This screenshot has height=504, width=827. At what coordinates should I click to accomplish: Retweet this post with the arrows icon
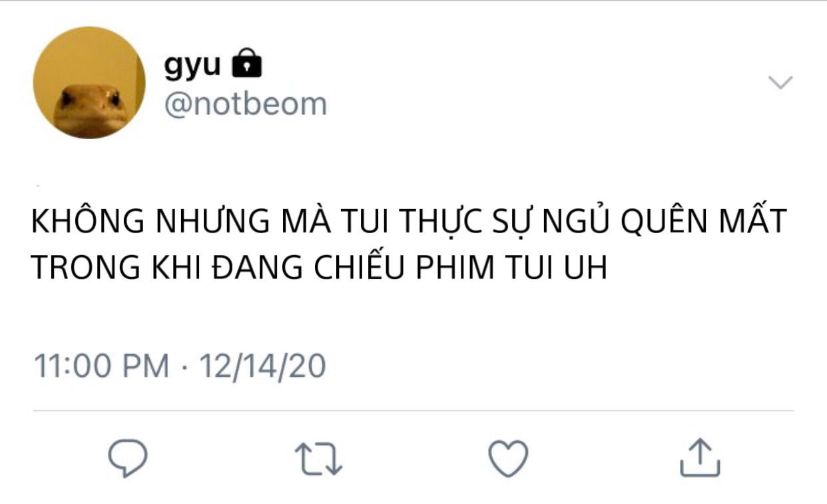pyautogui.click(x=318, y=459)
